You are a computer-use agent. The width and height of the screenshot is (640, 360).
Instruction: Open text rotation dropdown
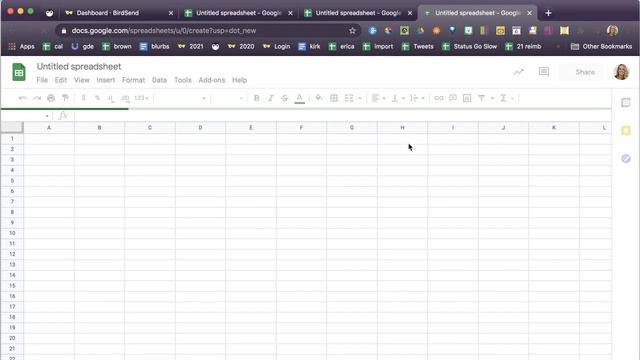pyautogui.click(x=417, y=98)
